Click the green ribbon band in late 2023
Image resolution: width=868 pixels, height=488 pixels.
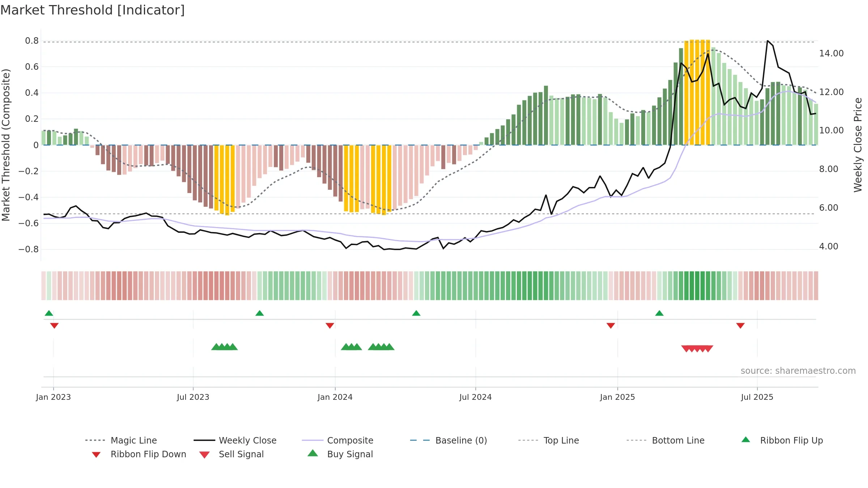(292, 286)
